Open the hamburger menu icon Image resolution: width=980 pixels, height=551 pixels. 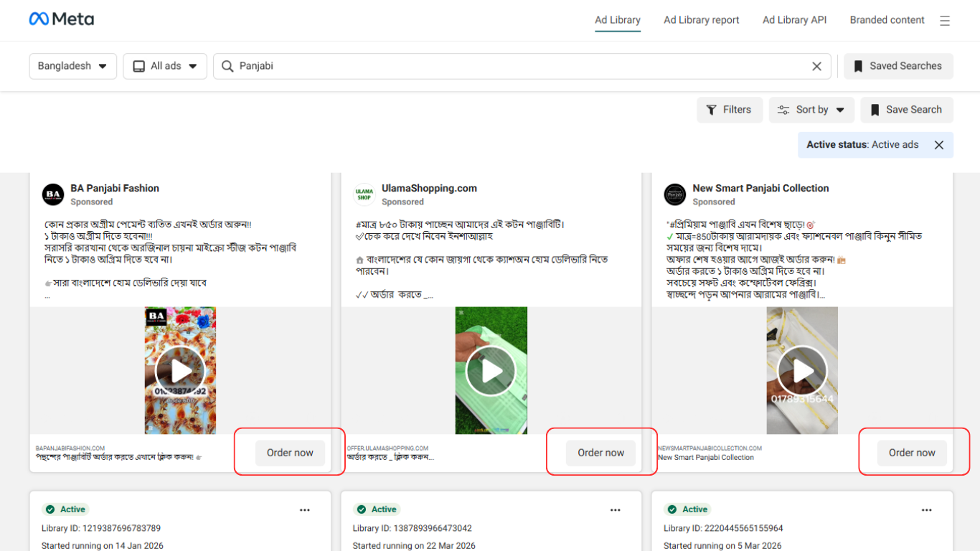tap(945, 21)
